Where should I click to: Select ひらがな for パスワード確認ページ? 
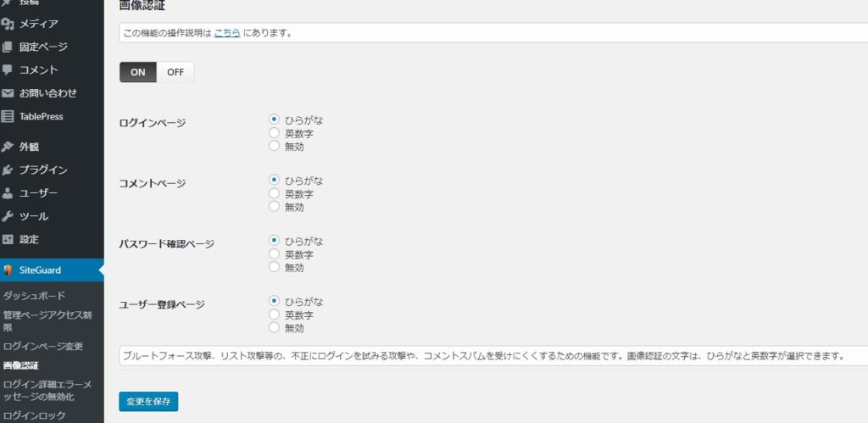click(x=274, y=240)
